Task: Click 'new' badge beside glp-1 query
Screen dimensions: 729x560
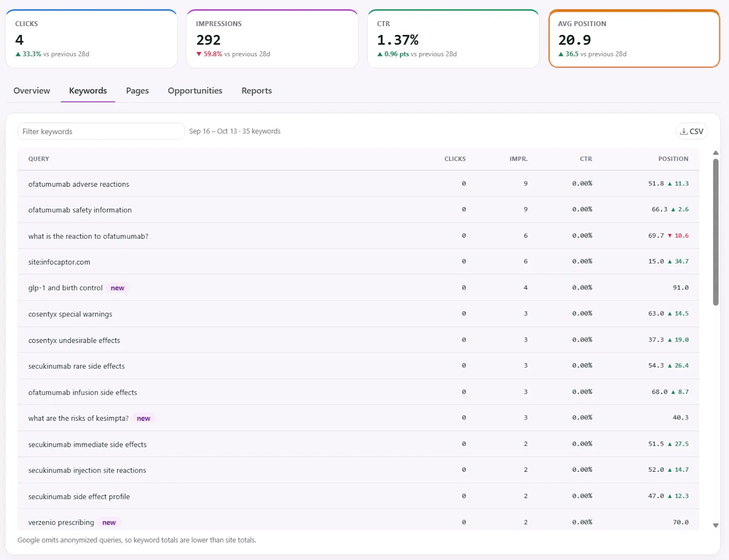Action: [118, 288]
